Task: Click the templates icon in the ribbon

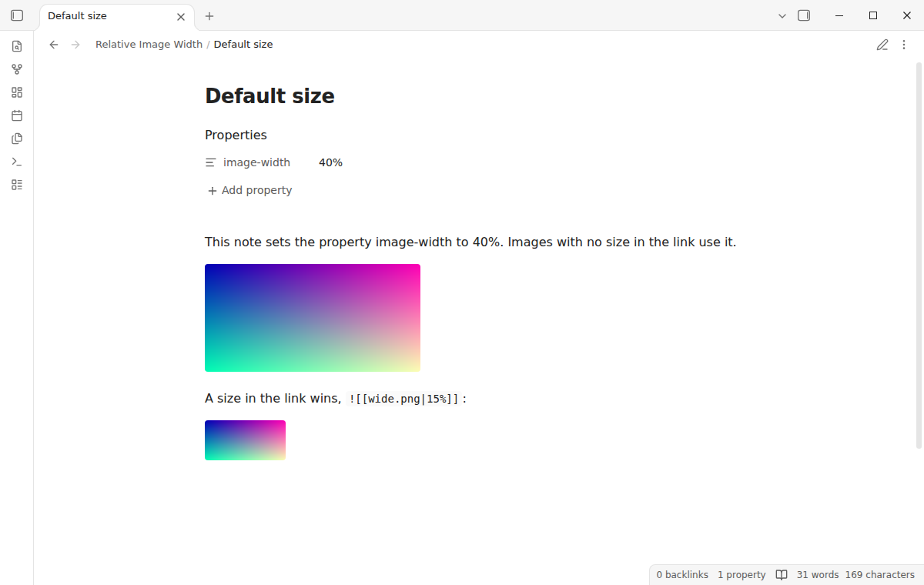Action: (x=17, y=139)
